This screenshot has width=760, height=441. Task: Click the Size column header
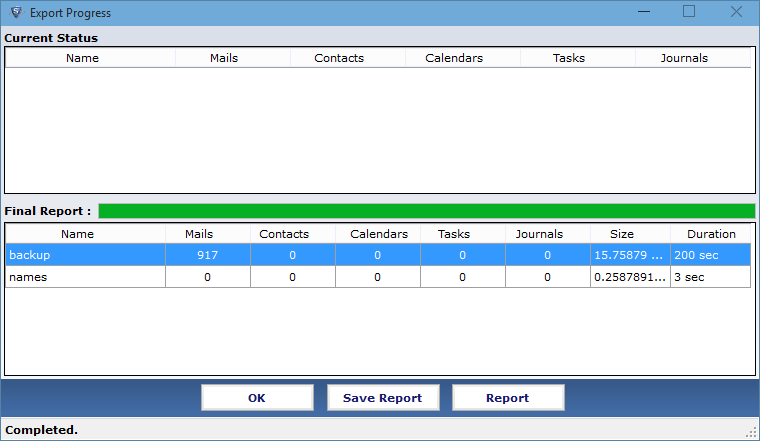click(x=622, y=234)
